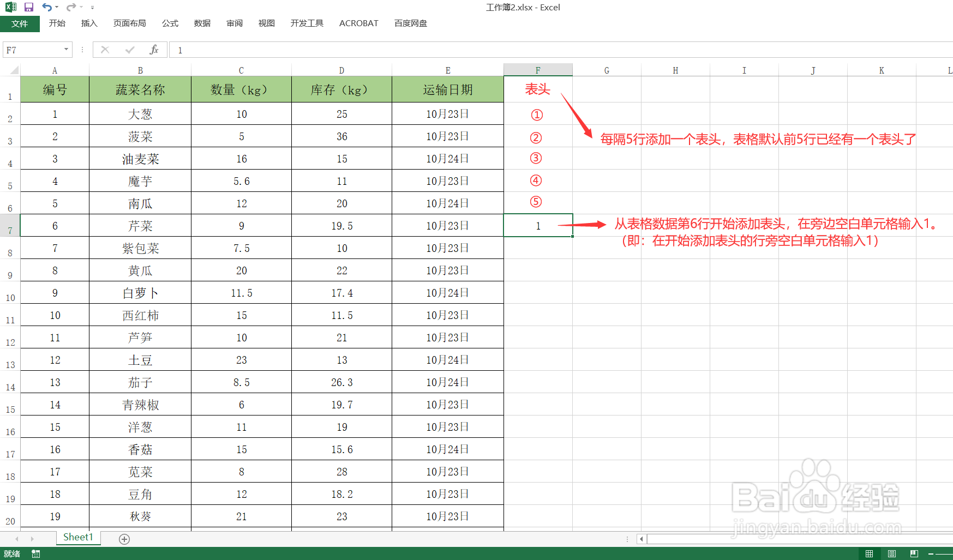953x560 pixels.
Task: Click cell F7 containing 1
Action: [x=538, y=226]
